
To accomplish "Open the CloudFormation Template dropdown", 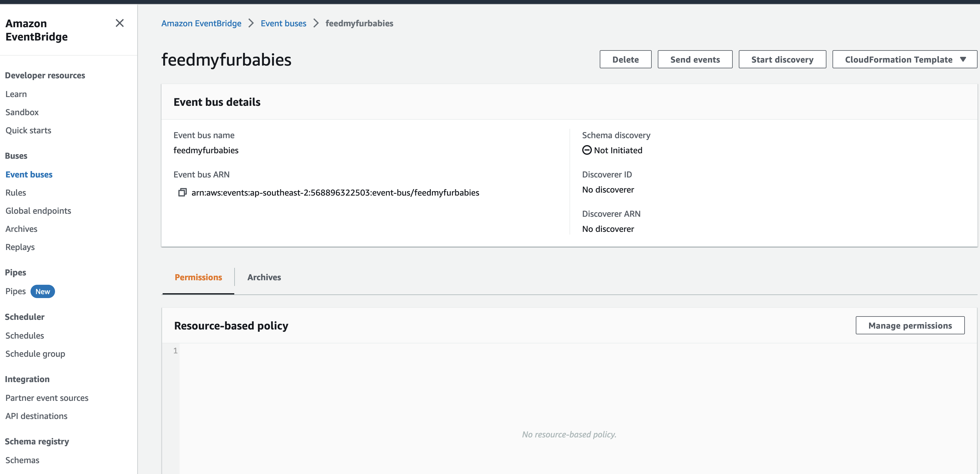I will (904, 59).
